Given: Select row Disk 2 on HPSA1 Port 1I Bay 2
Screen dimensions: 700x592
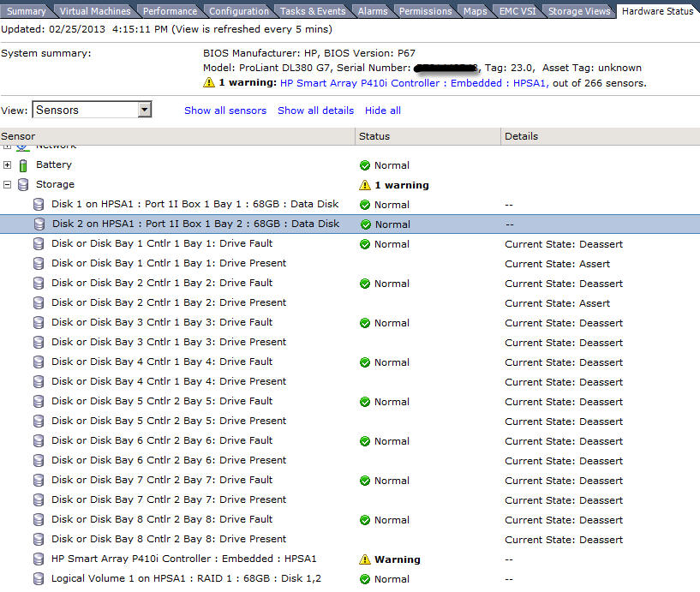Looking at the screenshot, I should pos(350,224).
